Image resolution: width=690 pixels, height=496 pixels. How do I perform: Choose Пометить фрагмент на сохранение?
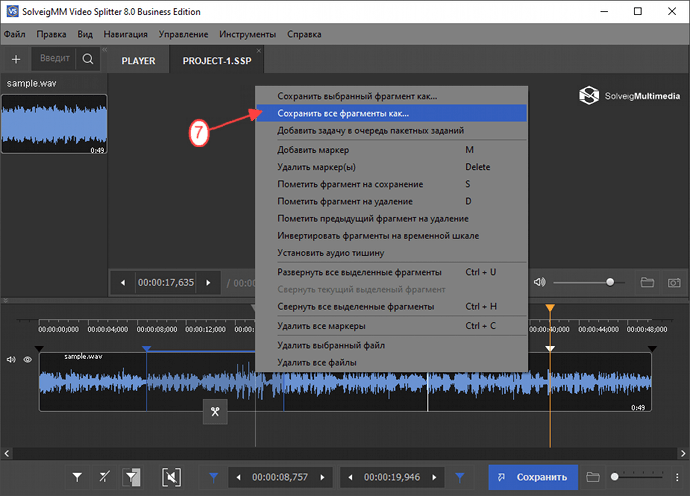(391, 184)
